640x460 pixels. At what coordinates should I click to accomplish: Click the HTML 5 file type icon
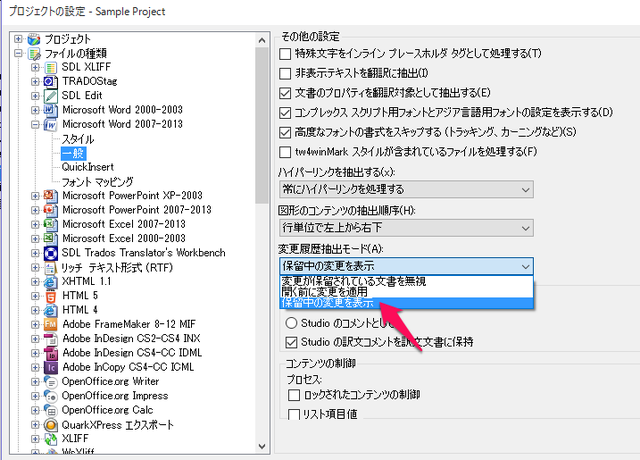pyautogui.click(x=51, y=296)
